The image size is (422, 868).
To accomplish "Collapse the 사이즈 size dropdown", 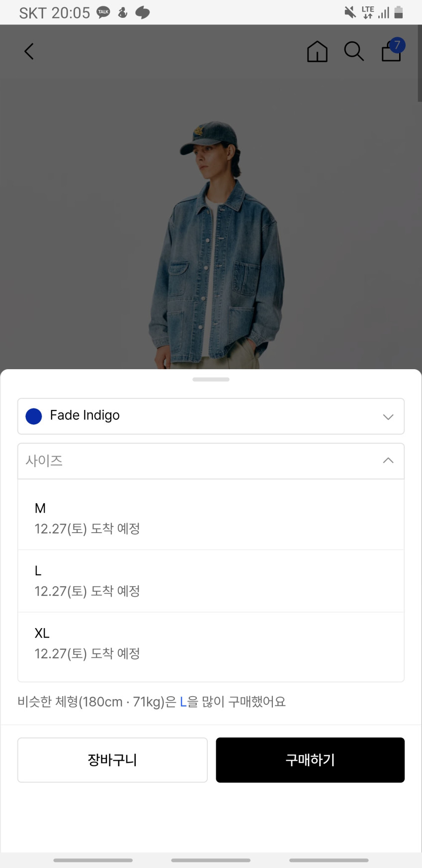I will pyautogui.click(x=211, y=461).
